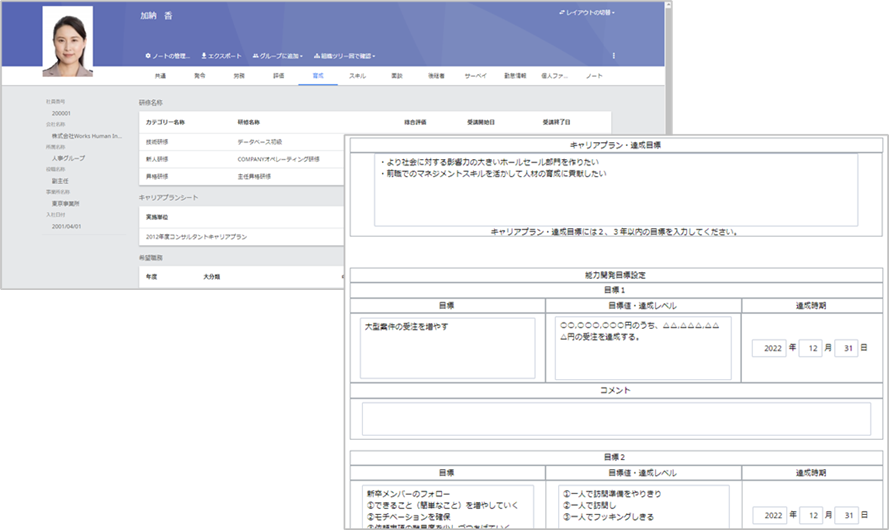Open the ノートの管理 gear button
Viewport: 889px width, 530px height.
(x=167, y=56)
